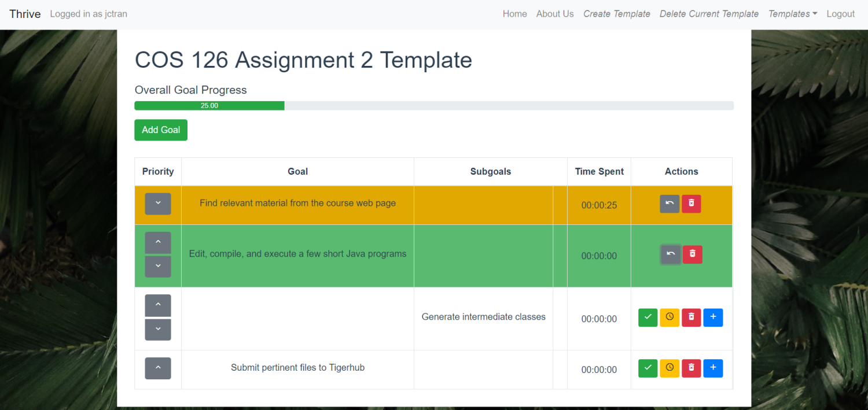Delete the 'Find relevant material' goal
This screenshot has width=868, height=410.
pyautogui.click(x=691, y=204)
